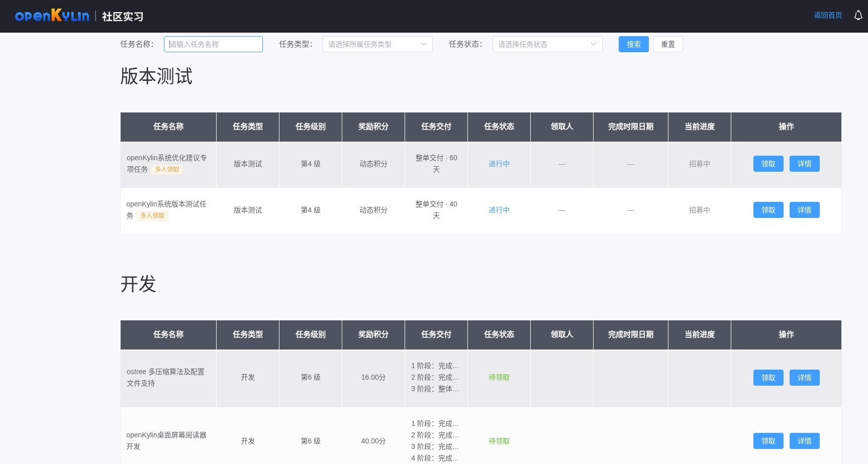
Task: Click 招募中 progress of 系统版本测试 task
Action: pos(700,210)
